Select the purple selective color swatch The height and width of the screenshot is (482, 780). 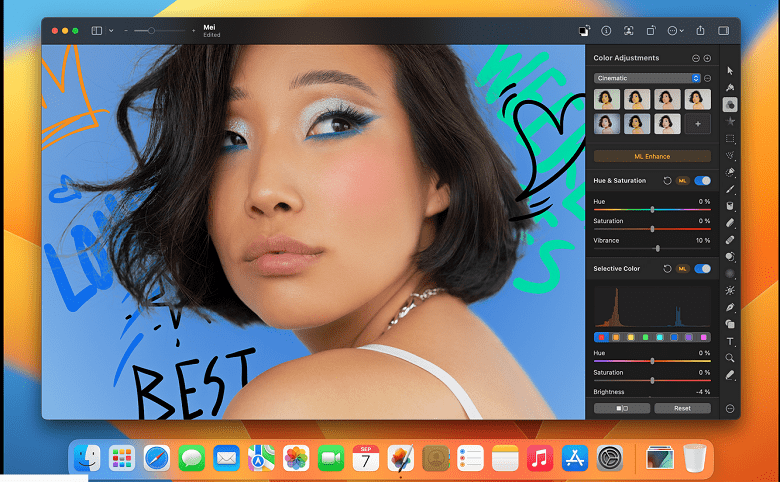pyautogui.click(x=689, y=337)
